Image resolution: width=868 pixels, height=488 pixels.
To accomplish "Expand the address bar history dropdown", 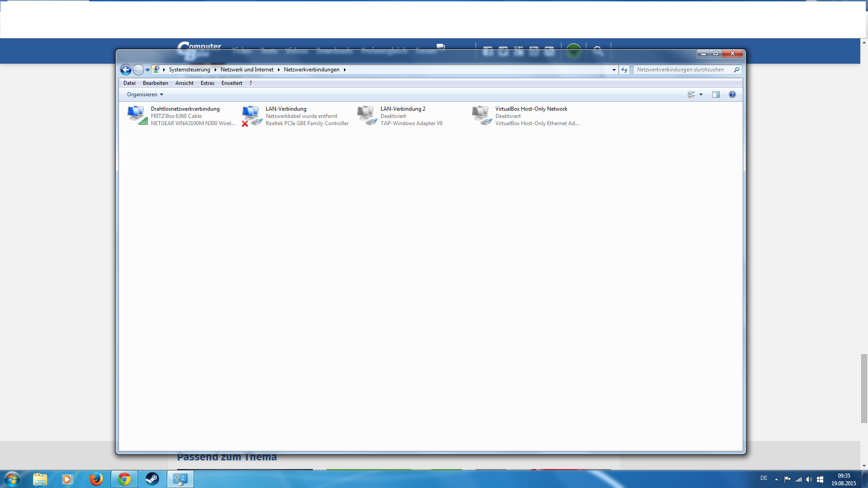I will (614, 70).
